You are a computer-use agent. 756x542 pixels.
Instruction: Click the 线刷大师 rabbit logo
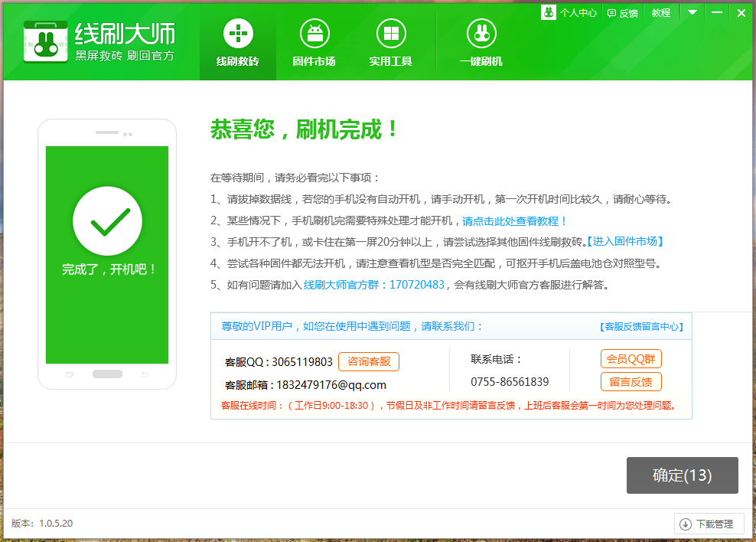[45, 41]
